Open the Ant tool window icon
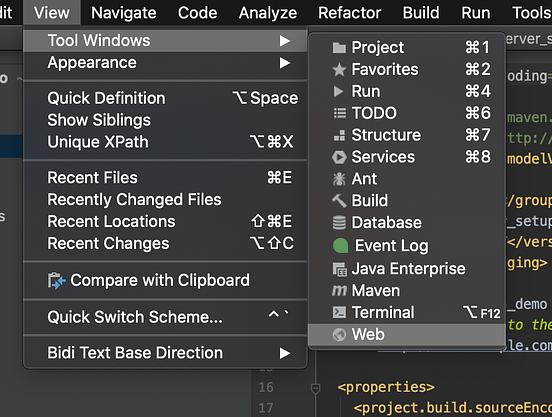 (x=339, y=179)
